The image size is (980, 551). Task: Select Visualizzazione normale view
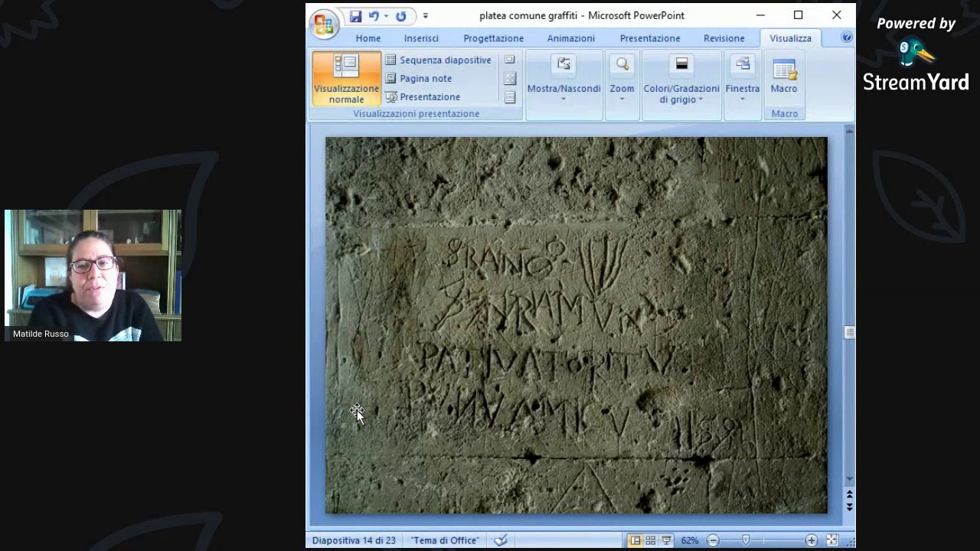click(346, 79)
